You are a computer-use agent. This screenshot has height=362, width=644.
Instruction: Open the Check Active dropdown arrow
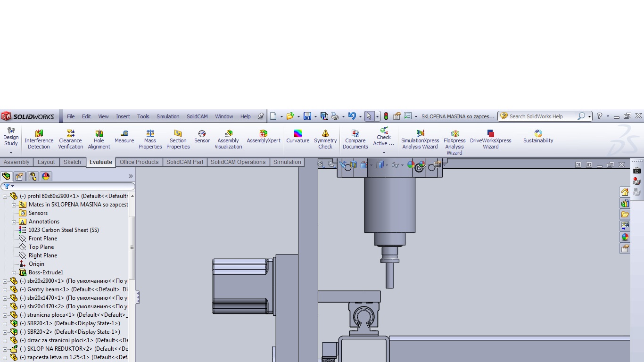[384, 153]
